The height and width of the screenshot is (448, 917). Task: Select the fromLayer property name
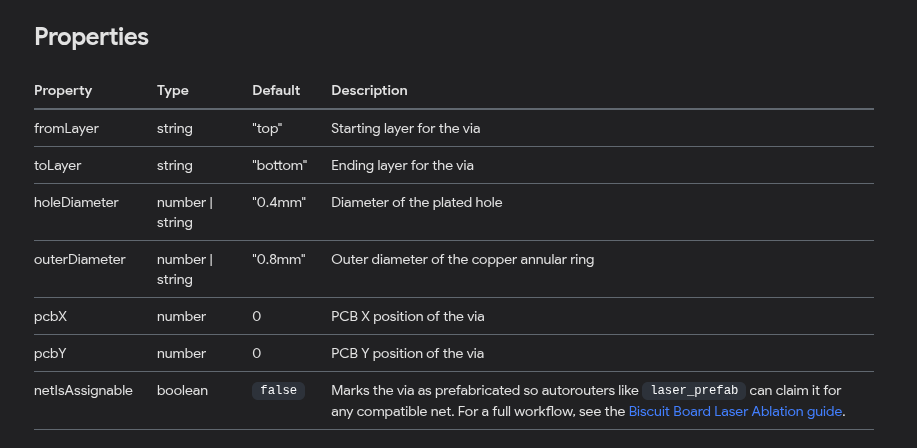click(66, 128)
